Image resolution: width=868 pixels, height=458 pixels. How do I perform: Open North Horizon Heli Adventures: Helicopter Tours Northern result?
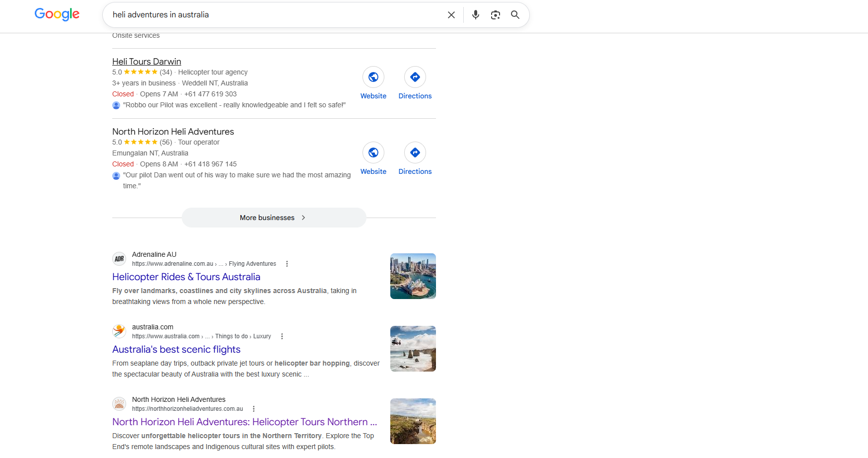click(x=245, y=422)
